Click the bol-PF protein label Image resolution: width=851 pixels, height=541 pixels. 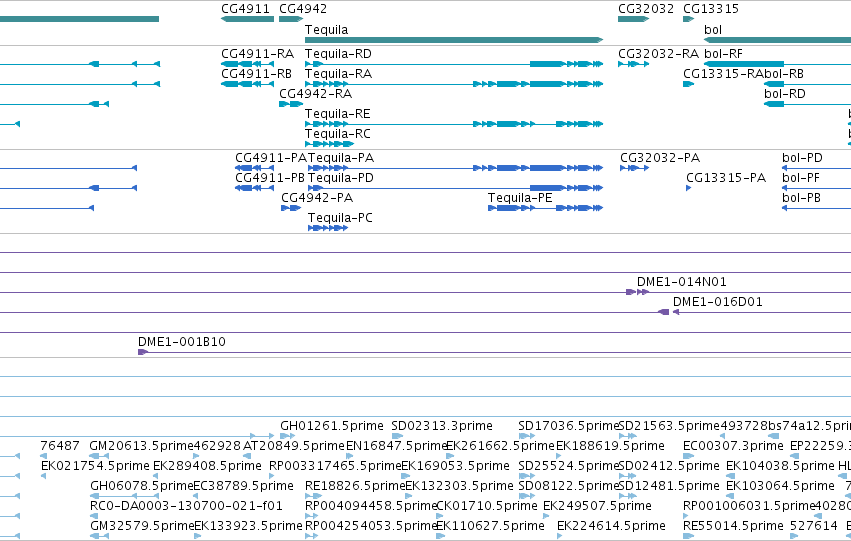coord(801,178)
